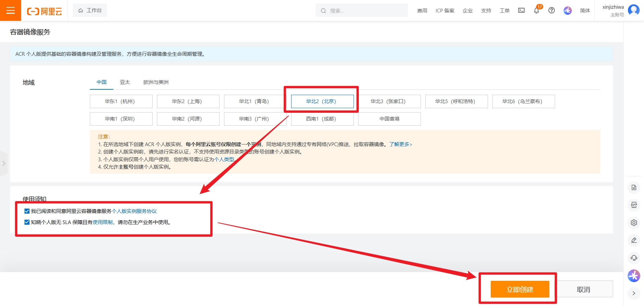Open the 企业 enterprise menu
Screen dimensions: 644x306
(x=468, y=11)
